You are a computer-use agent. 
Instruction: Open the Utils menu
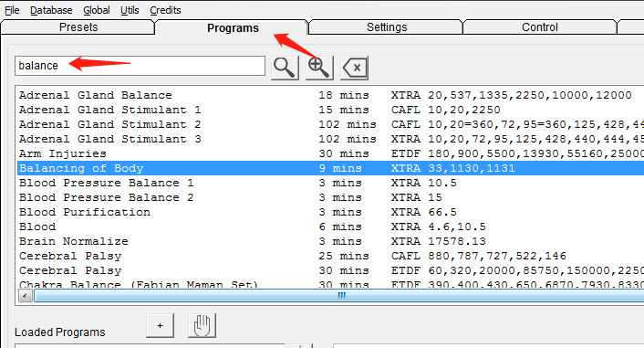coord(130,10)
